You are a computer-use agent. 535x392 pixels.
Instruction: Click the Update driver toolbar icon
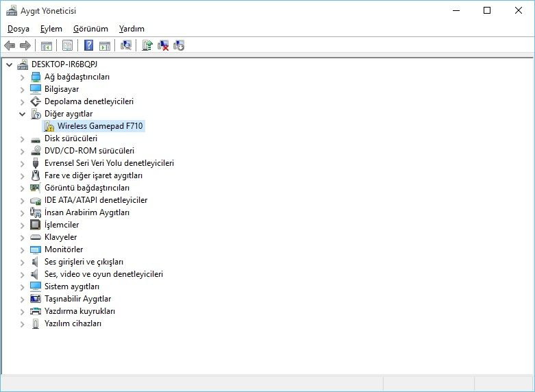(147, 45)
